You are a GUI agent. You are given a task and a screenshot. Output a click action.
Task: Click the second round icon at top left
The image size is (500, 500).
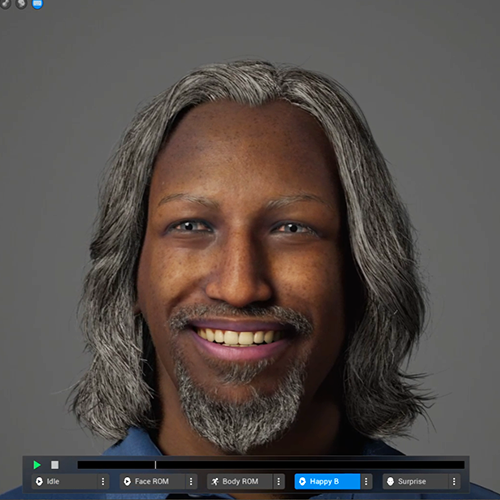click(x=21, y=4)
